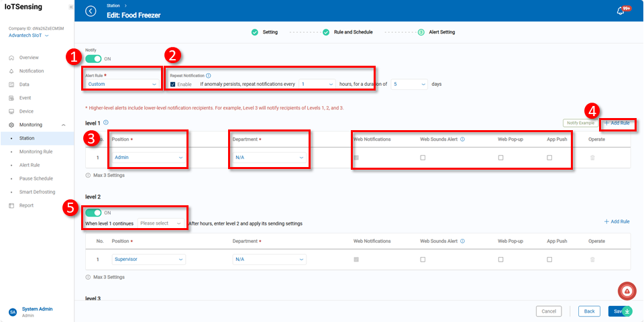The height and width of the screenshot is (322, 644).
Task: Open Monitoring Rule in the sidebar
Action: point(36,152)
